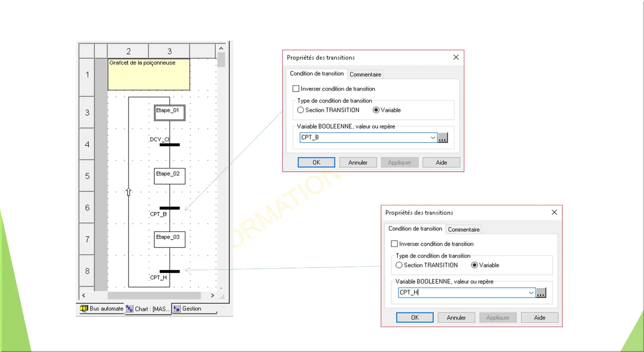Click Annuler in the CPT_H dialog

pyautogui.click(x=456, y=318)
